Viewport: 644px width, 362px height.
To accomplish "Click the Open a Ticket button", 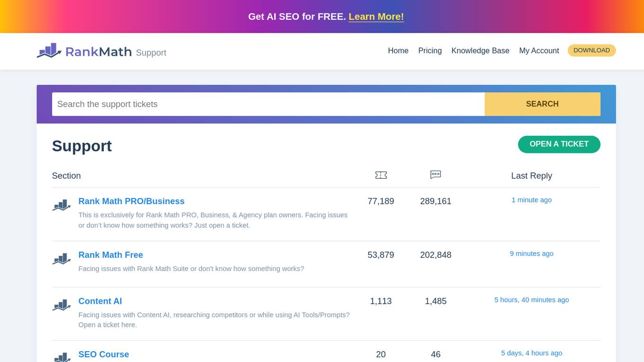I will [x=559, y=145].
